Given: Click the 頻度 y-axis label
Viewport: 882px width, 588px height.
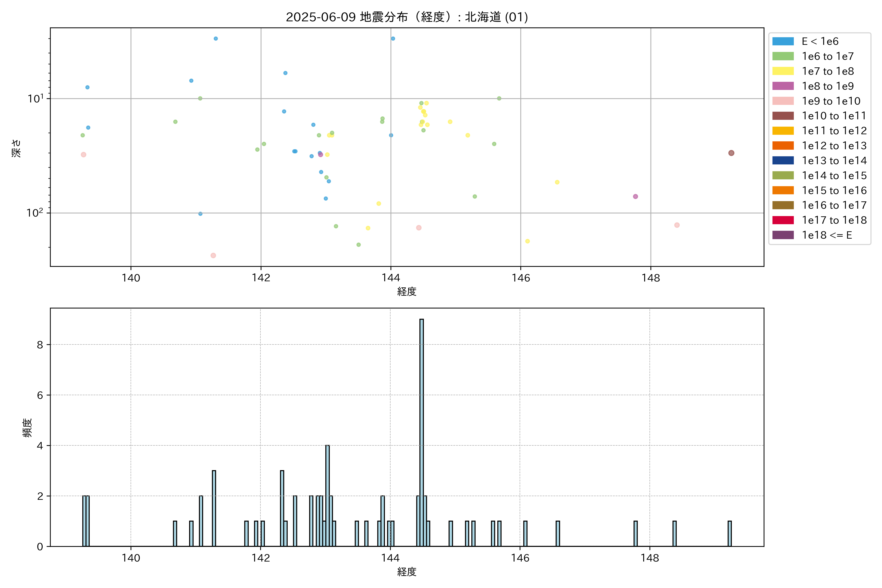Looking at the screenshot, I should 27,428.
